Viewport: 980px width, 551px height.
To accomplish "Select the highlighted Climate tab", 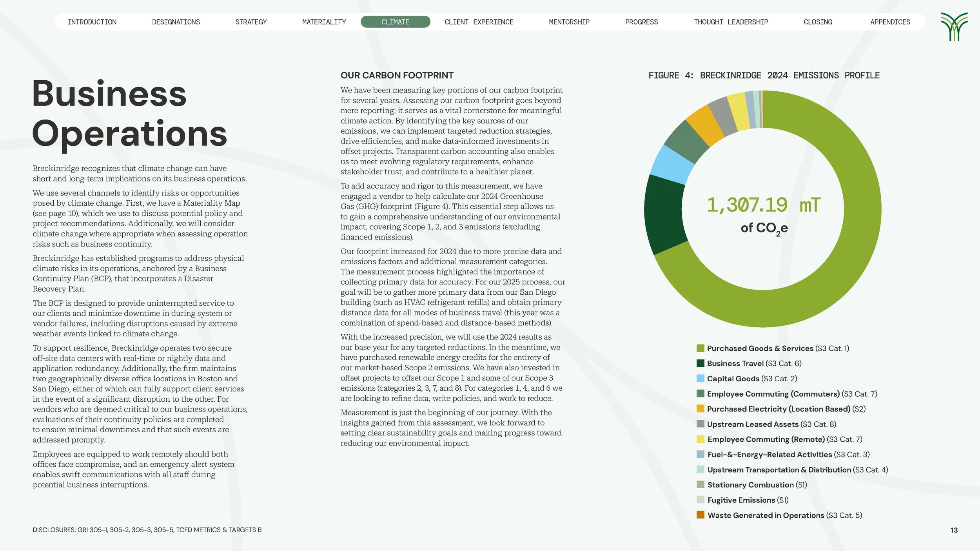I will (x=395, y=22).
